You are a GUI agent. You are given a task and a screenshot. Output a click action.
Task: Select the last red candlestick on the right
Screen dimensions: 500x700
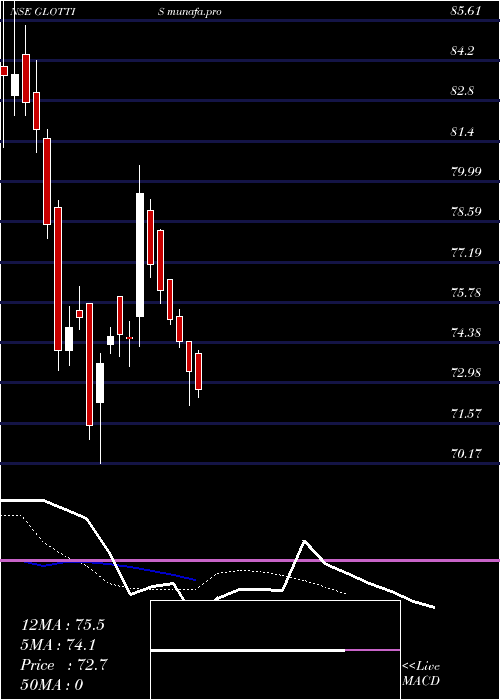click(x=198, y=371)
